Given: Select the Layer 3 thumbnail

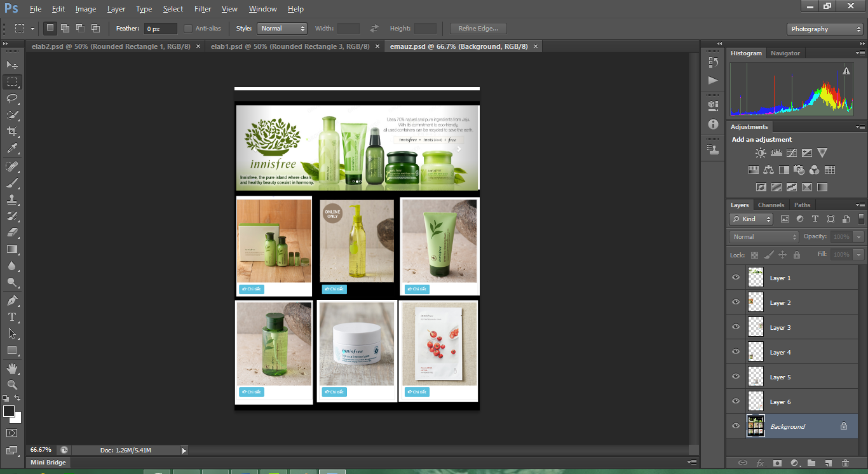Looking at the screenshot, I should [x=756, y=327].
